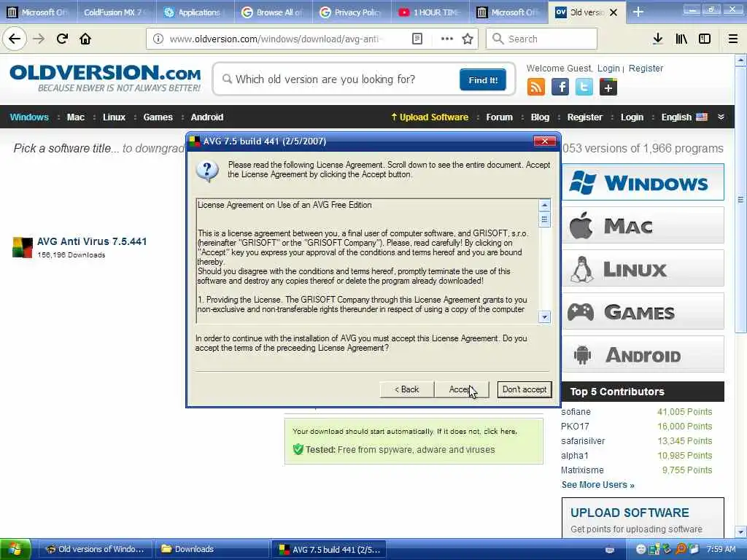Click the Mac platform banner in sidebar

[643, 225]
